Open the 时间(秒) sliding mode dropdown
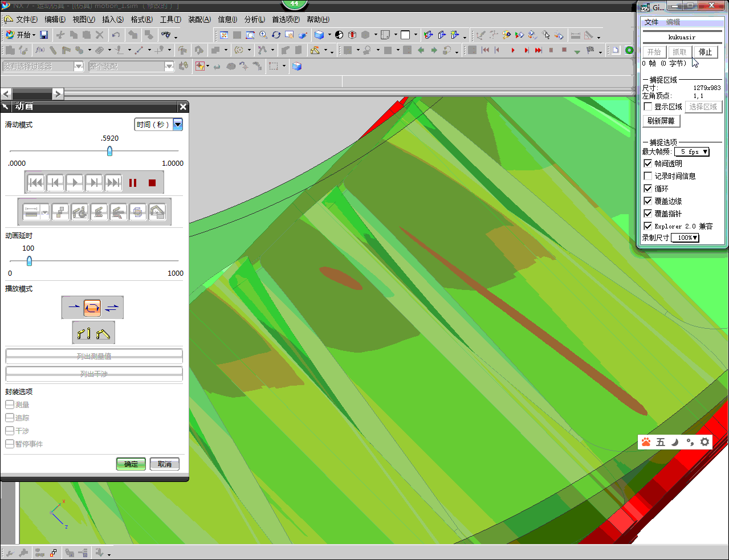729x560 pixels. point(178,124)
